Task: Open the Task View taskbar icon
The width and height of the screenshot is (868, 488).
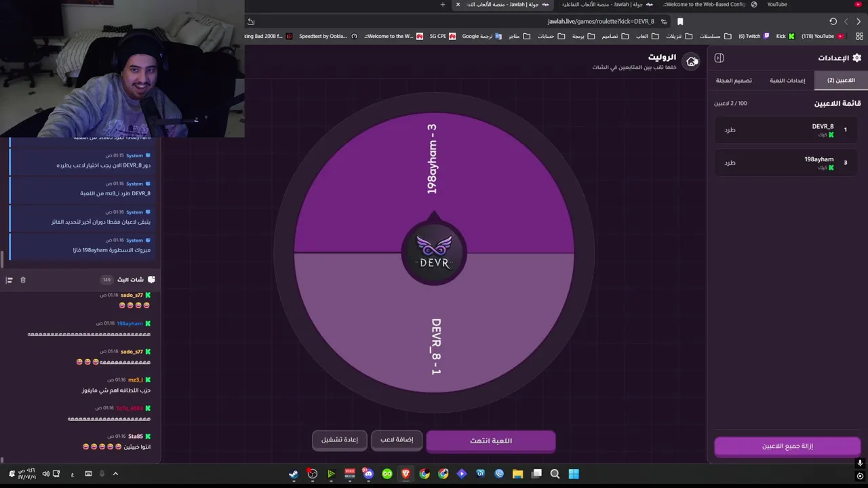Action: point(536,474)
